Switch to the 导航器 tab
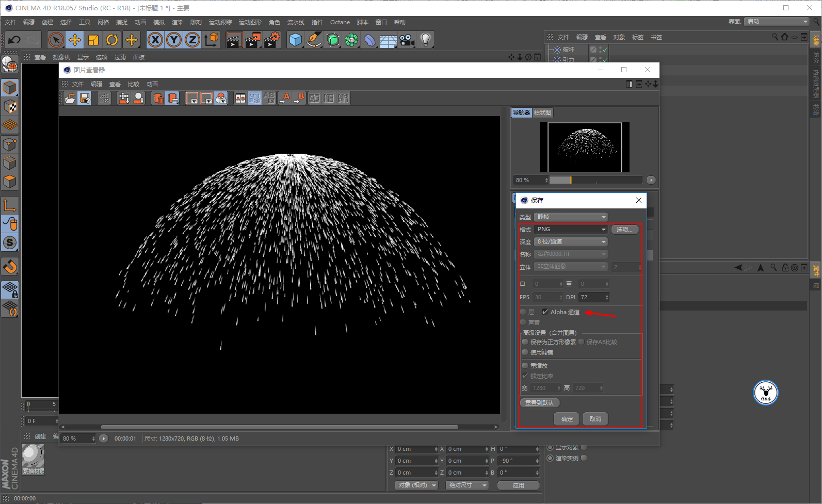822x504 pixels. [522, 112]
